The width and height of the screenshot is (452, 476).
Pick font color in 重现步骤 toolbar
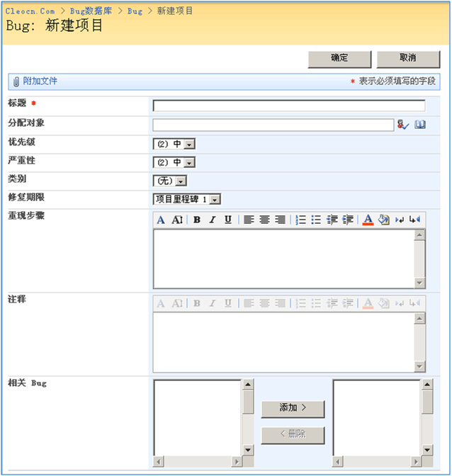tap(368, 220)
